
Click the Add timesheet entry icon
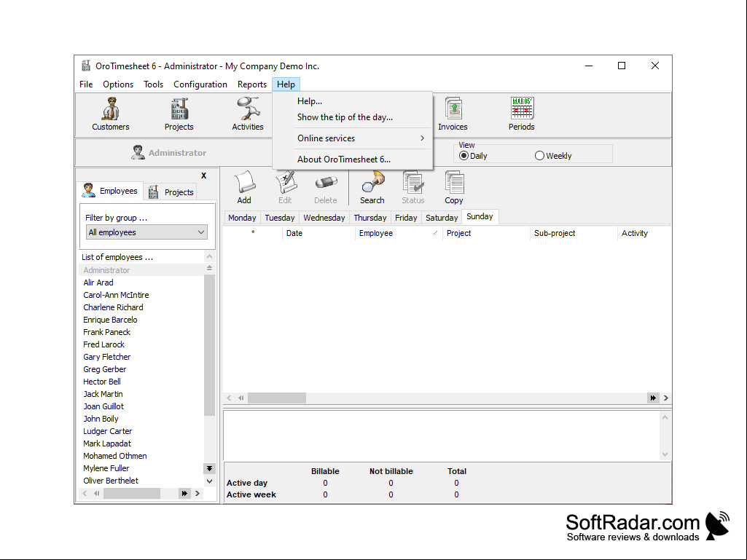tap(244, 188)
